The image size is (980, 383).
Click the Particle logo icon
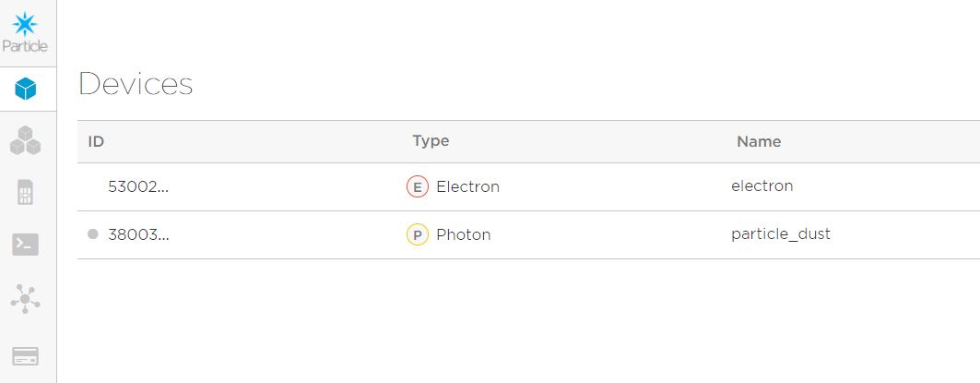26,25
